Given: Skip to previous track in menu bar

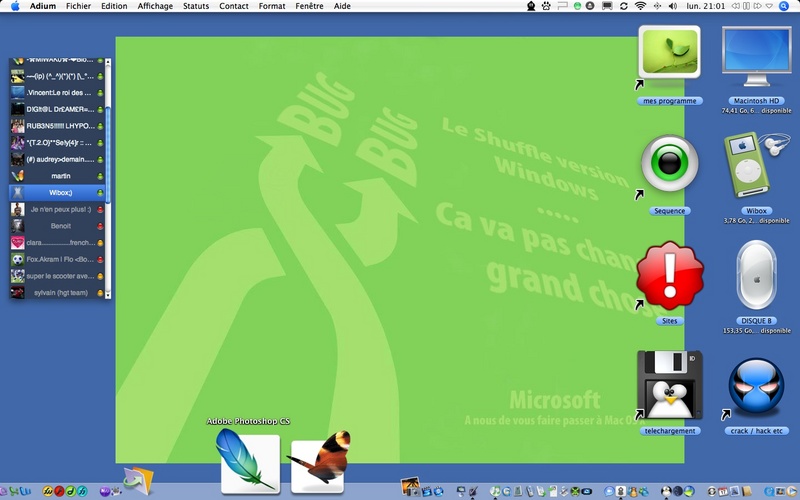Looking at the screenshot, I should pyautogui.click(x=736, y=6).
